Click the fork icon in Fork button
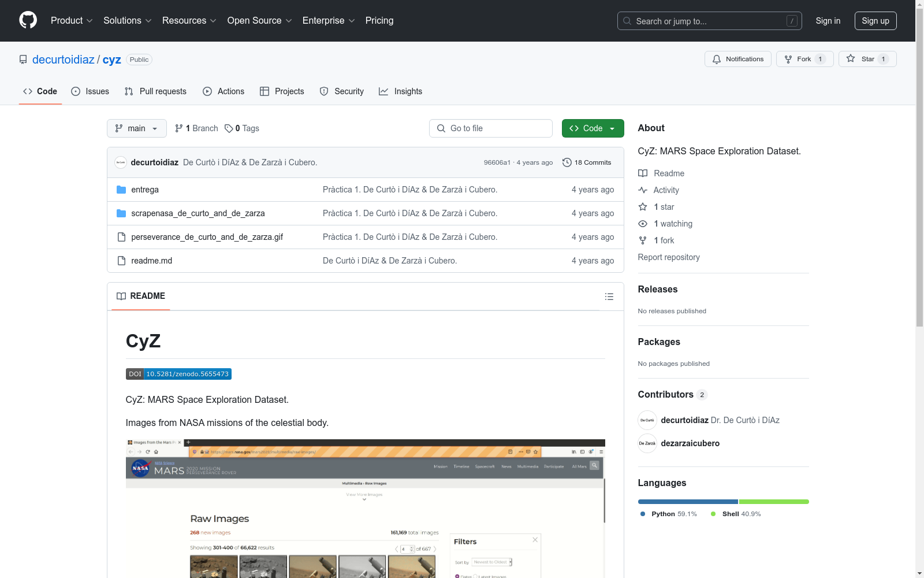 click(788, 59)
